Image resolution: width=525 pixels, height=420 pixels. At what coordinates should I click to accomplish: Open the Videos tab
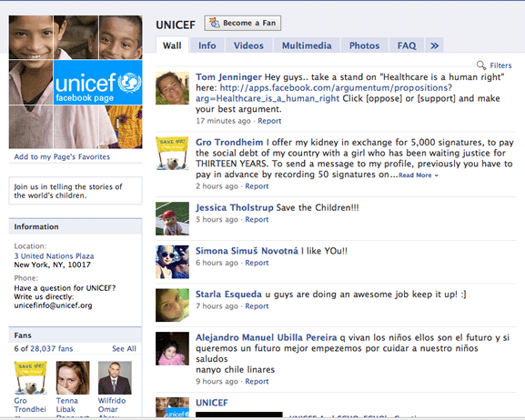click(x=248, y=45)
